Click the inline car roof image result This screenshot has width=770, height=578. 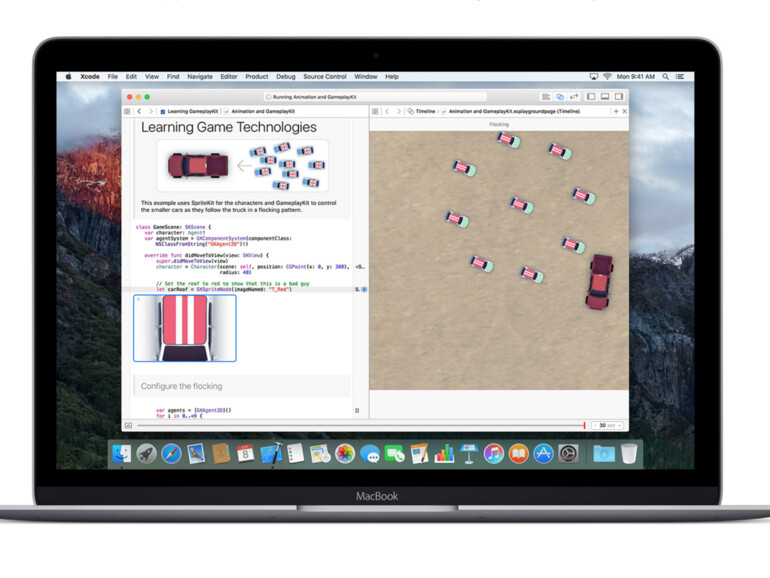[185, 328]
